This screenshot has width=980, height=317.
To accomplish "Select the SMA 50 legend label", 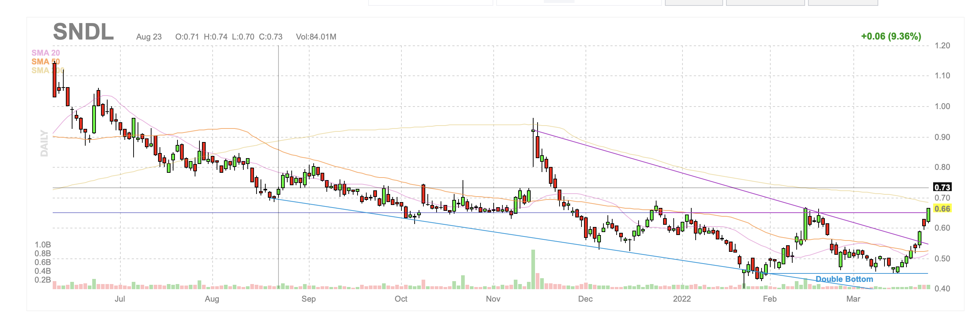I will [46, 61].
